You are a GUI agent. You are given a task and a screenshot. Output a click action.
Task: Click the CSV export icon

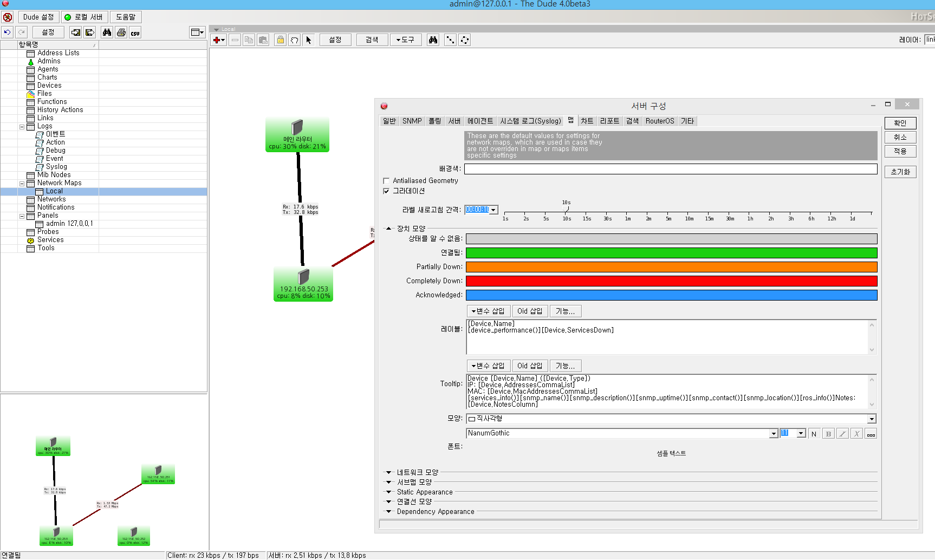(135, 32)
